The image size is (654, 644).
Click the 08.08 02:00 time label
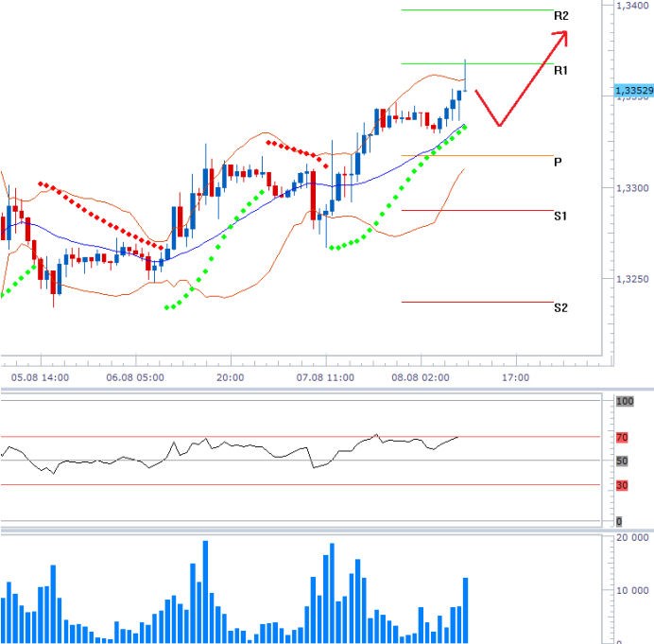(421, 377)
